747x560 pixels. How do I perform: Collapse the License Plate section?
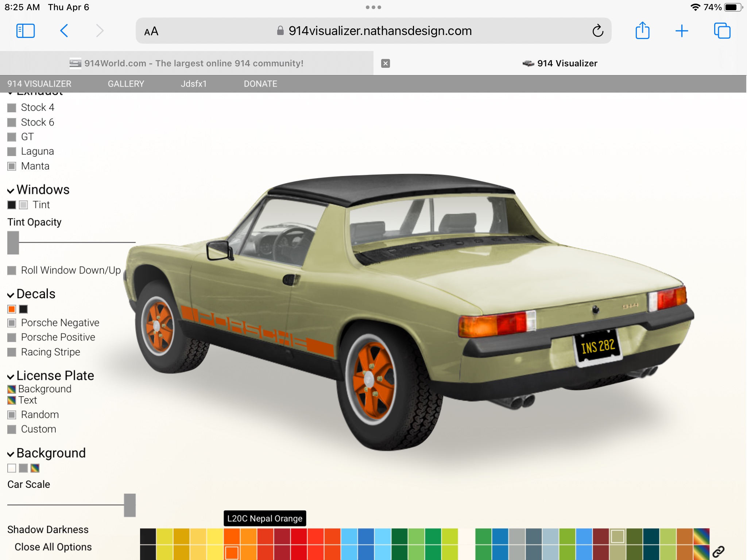pyautogui.click(x=11, y=376)
